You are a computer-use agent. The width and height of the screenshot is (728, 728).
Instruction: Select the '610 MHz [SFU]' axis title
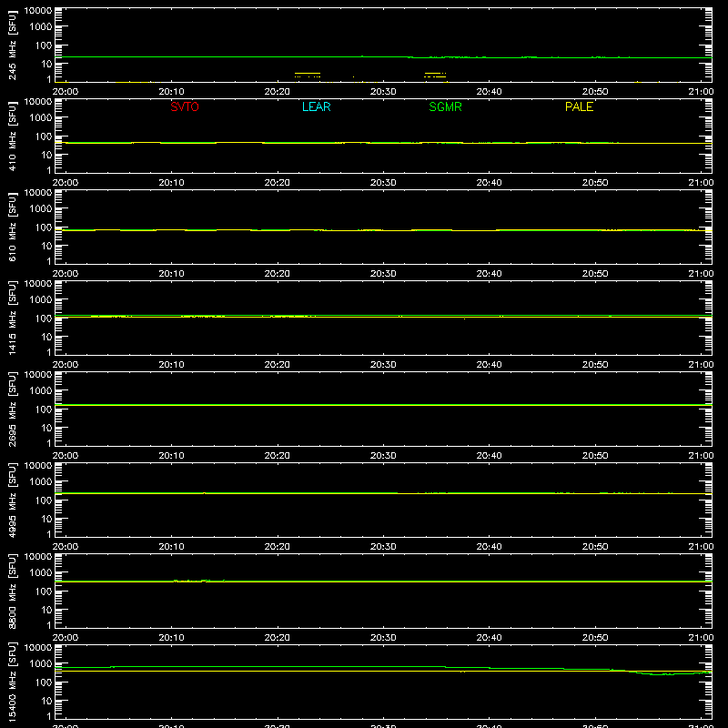12,227
